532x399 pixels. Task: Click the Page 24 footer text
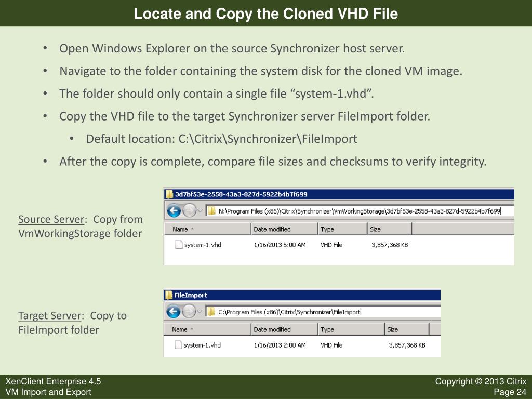pos(510,392)
